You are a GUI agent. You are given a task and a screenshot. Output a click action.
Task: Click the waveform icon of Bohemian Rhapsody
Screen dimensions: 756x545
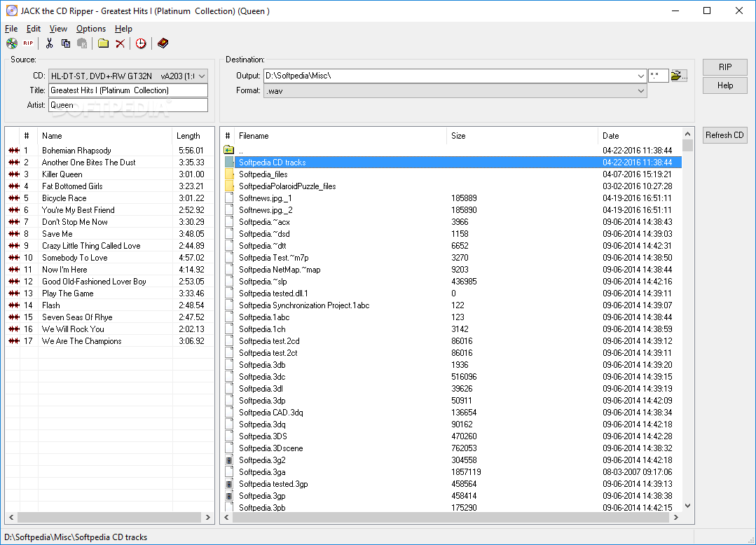[14, 151]
